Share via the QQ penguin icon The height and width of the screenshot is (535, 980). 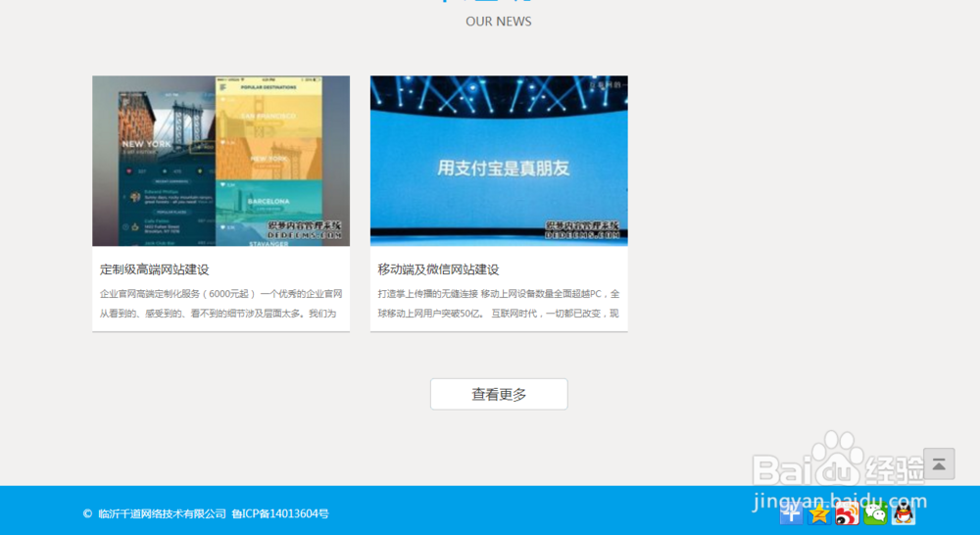[x=904, y=513]
